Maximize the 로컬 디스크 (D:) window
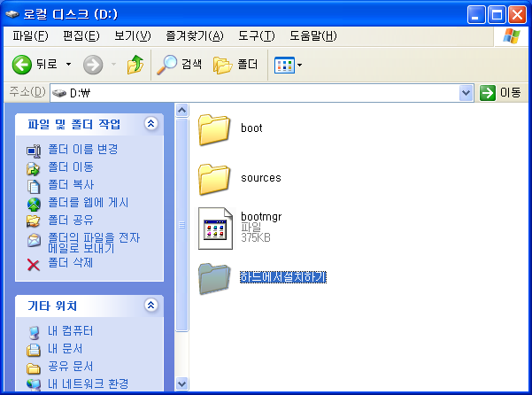The width and height of the screenshot is (532, 395). tap(497, 15)
